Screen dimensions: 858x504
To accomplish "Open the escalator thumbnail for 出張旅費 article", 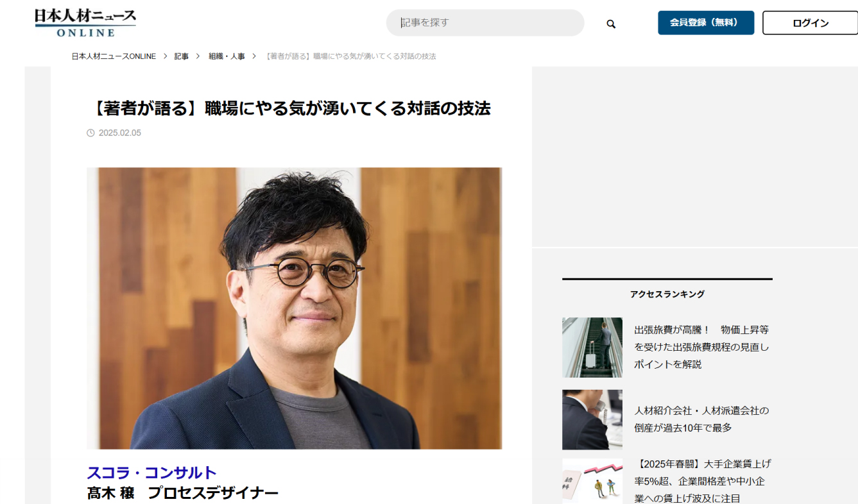I will pyautogui.click(x=592, y=348).
